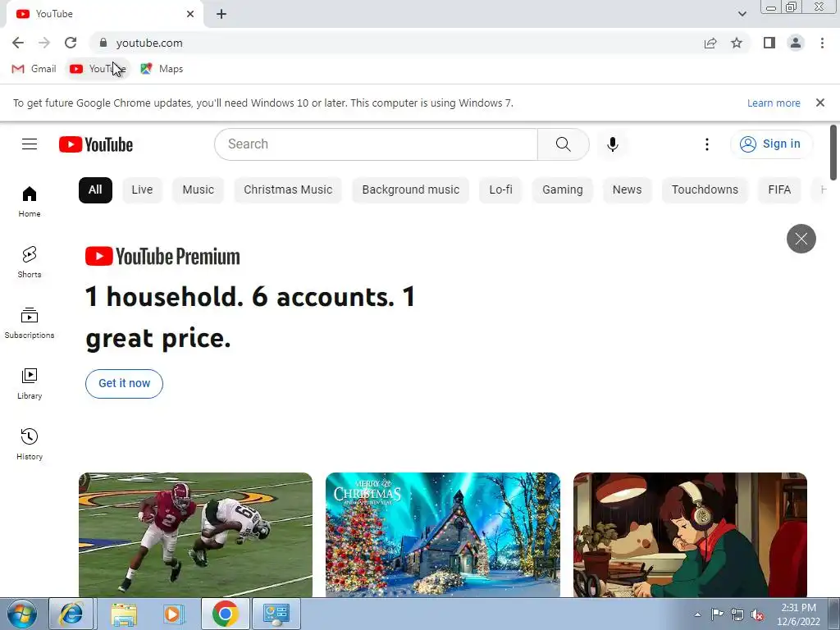Select the Lo-fi filter chip
Screen dimensions: 840x630
point(500,190)
